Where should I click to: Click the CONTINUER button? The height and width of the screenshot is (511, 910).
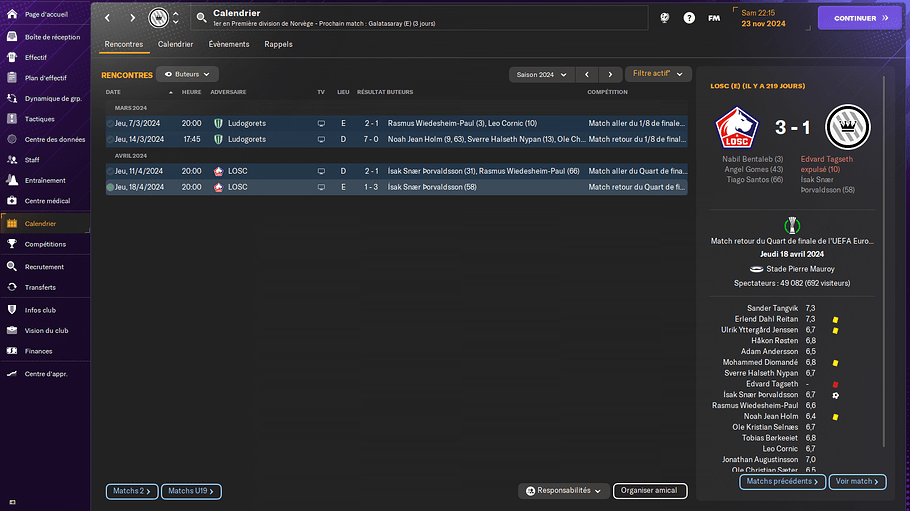[860, 18]
